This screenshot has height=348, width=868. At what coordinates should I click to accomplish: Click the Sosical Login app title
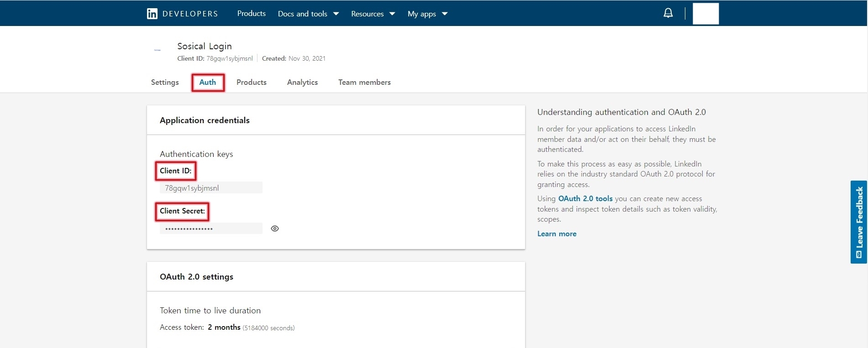point(205,46)
